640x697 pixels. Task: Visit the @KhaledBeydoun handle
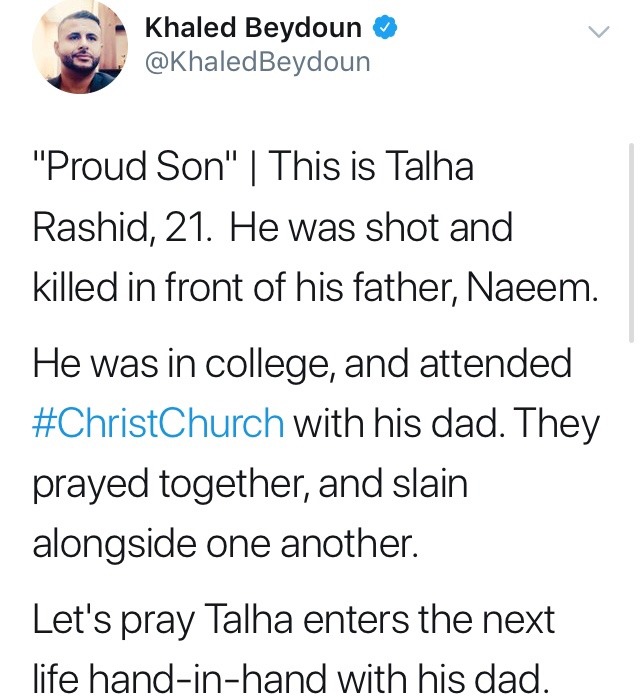click(258, 62)
